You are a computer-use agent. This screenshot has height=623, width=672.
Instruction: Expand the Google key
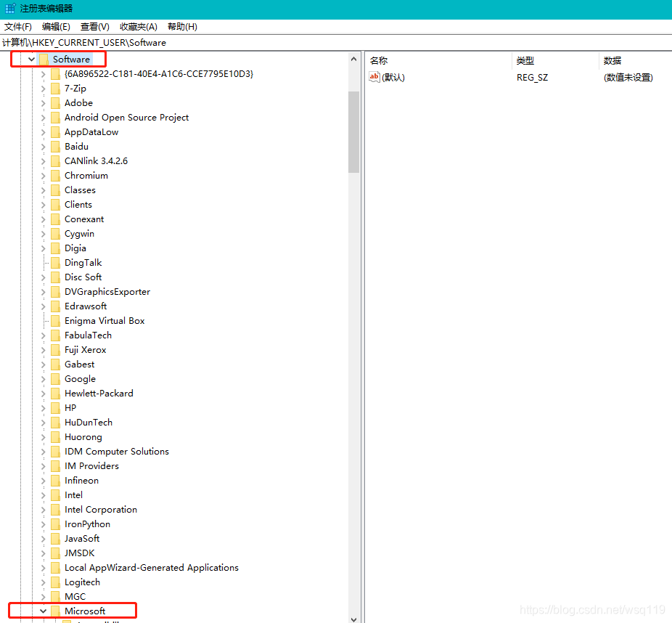point(43,379)
